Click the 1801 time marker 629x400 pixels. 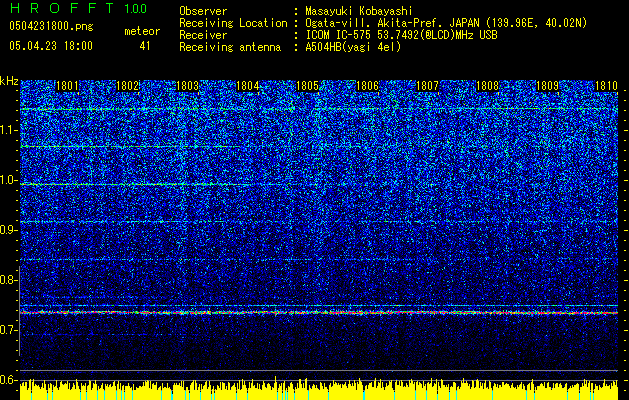(x=67, y=86)
